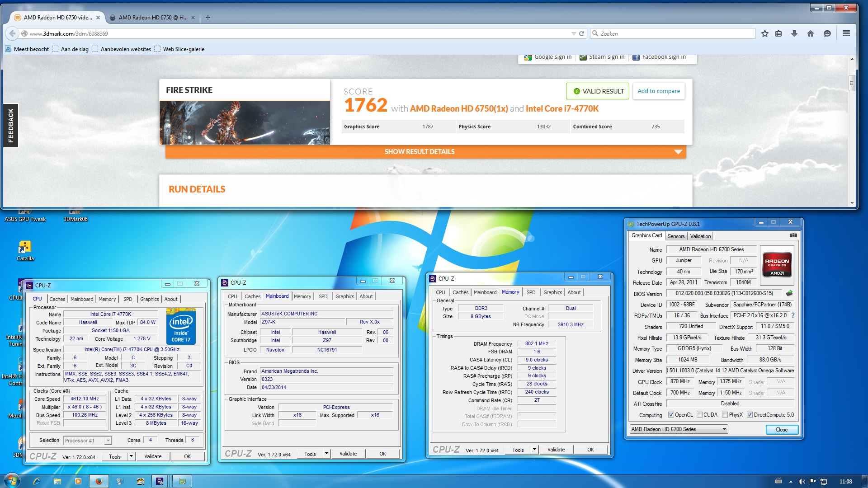The width and height of the screenshot is (868, 488).
Task: Toggle the PhysX checkbox in GPU-Z
Action: click(x=725, y=415)
